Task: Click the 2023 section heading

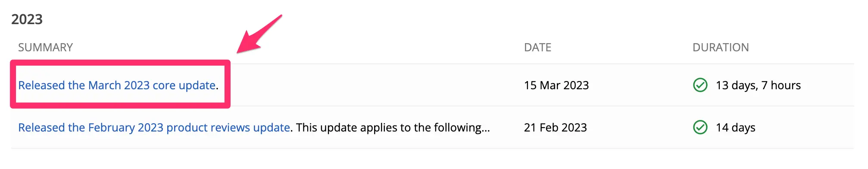Action: click(x=27, y=19)
